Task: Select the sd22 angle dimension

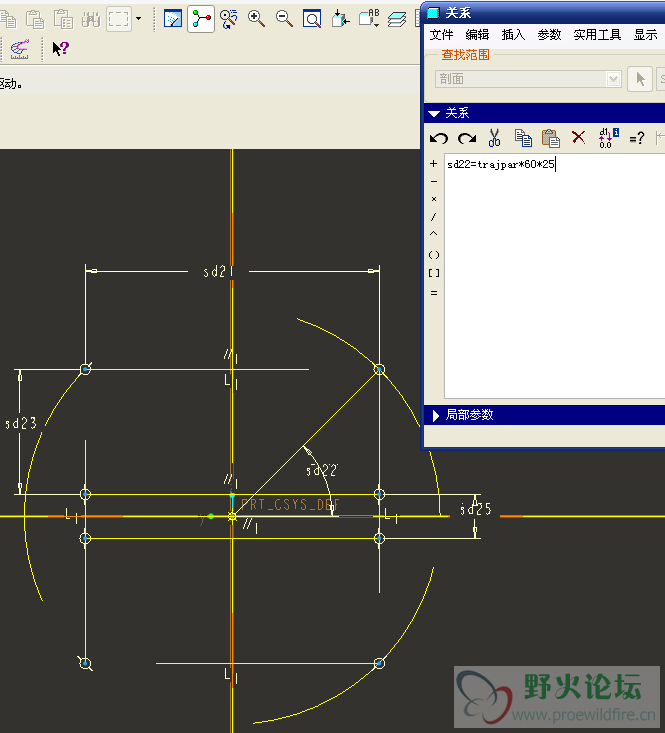Action: point(322,470)
